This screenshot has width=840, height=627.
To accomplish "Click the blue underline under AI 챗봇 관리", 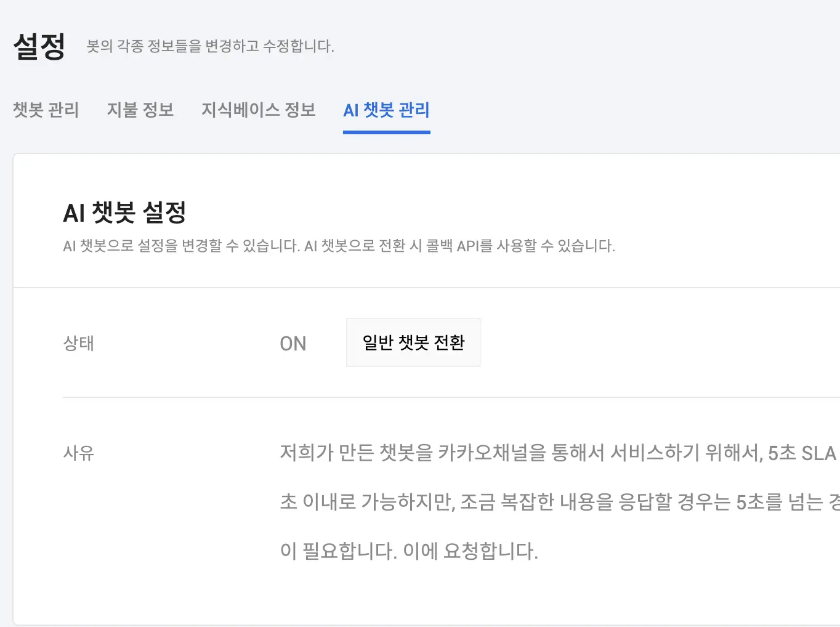I will pos(387,132).
